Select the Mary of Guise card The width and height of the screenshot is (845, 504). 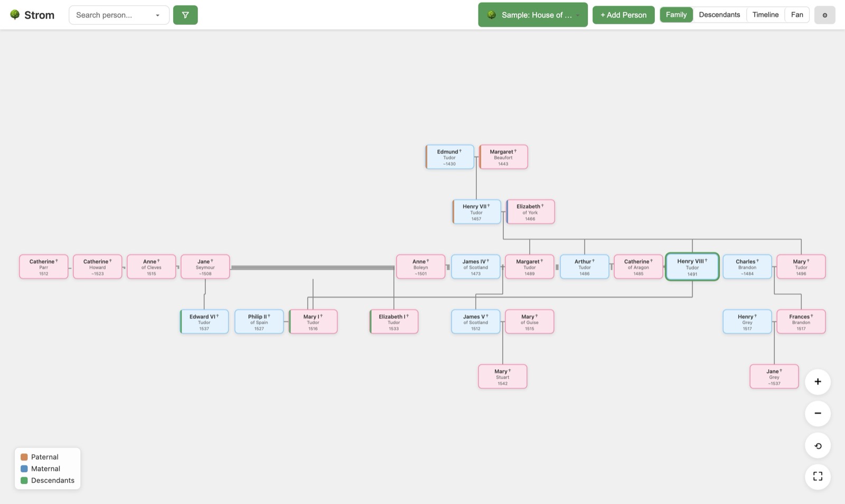pos(530,322)
